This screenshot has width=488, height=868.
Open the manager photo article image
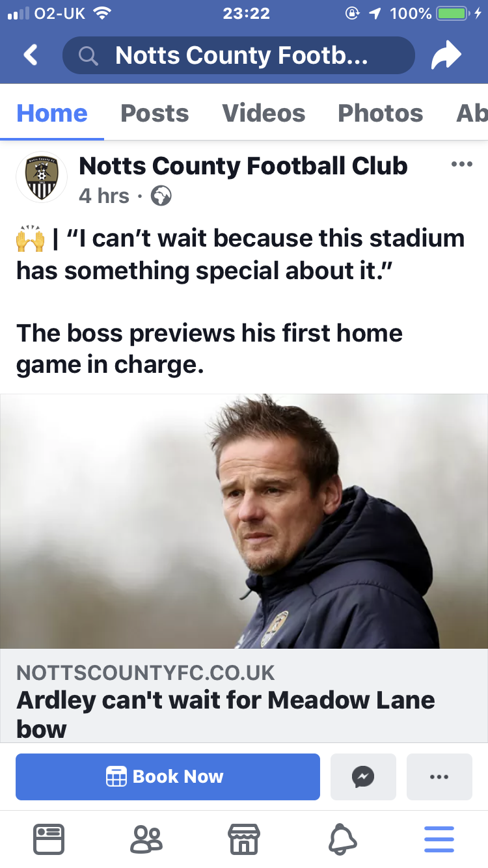[244, 521]
